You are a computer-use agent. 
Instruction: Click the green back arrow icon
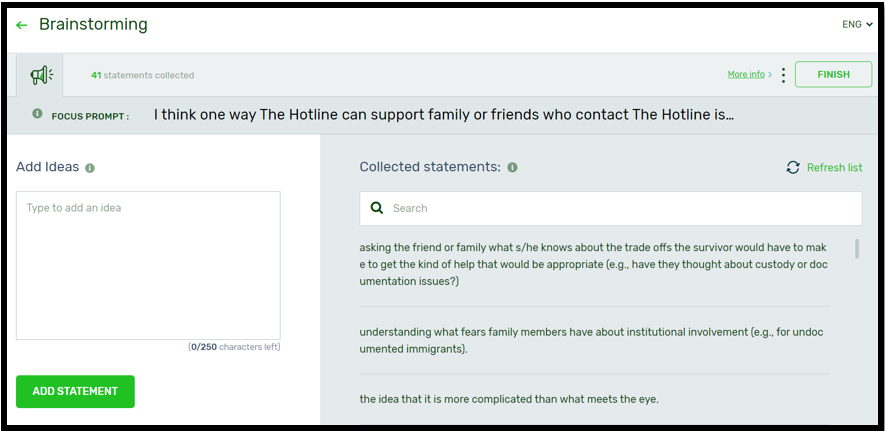click(x=22, y=25)
